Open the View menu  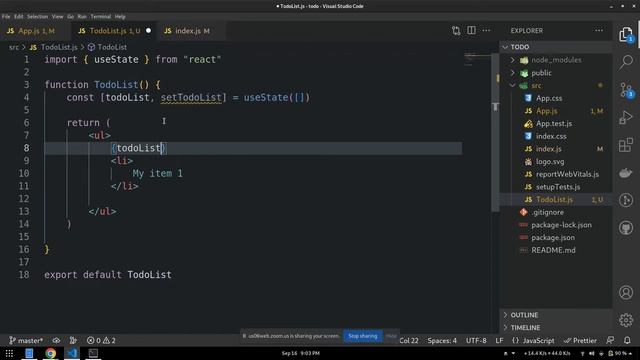58,17
